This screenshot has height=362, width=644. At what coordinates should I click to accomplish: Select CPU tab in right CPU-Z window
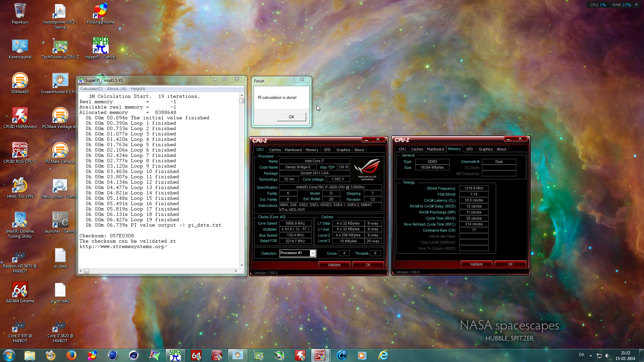[402, 149]
